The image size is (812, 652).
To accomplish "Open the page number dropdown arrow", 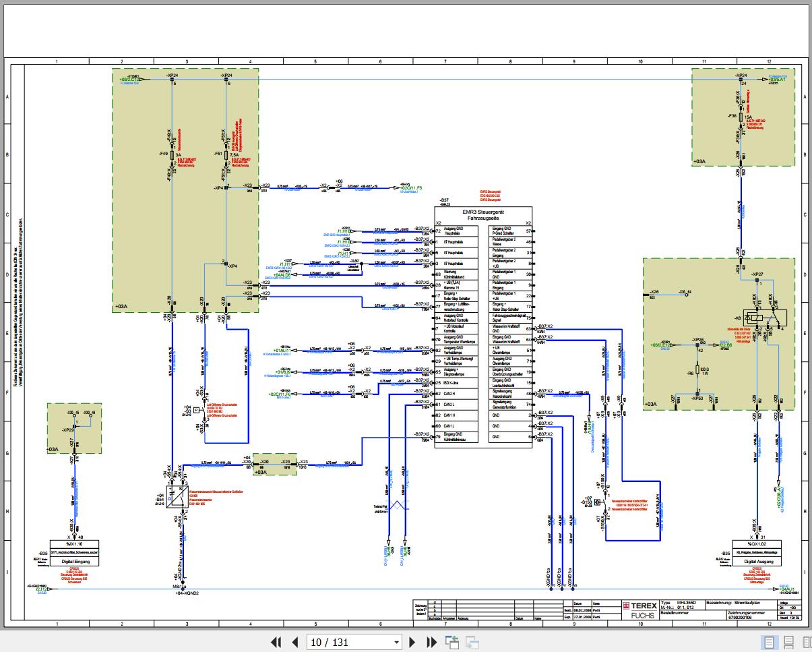I will click(x=396, y=642).
